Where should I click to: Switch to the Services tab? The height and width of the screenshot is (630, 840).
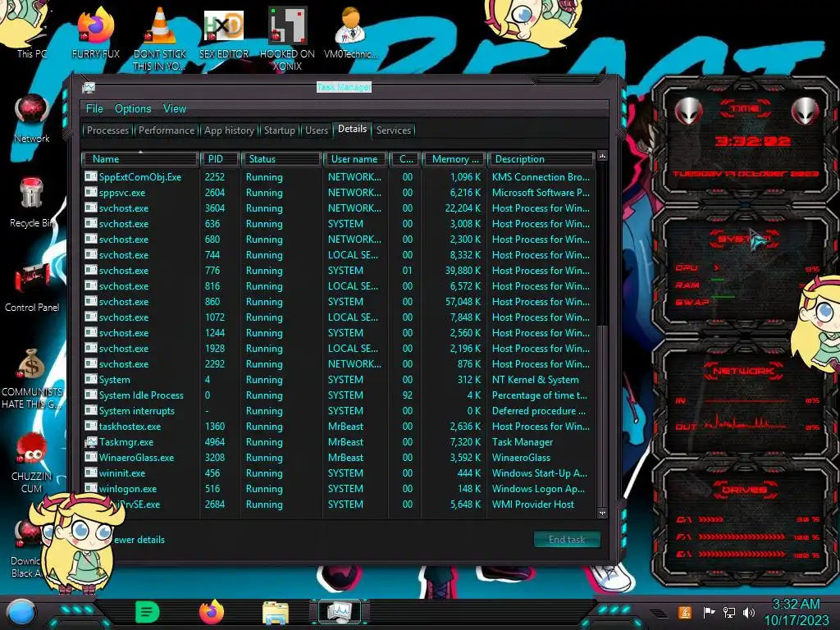coord(394,130)
